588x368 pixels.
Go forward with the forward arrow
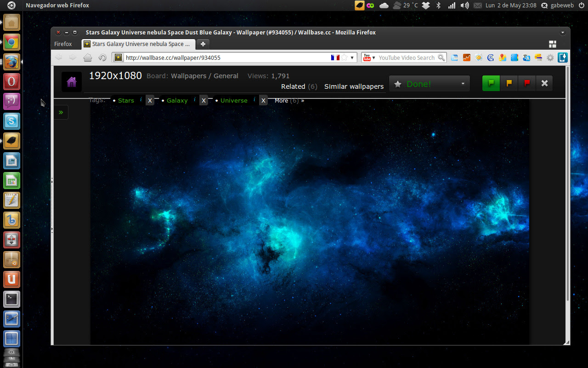73,57
